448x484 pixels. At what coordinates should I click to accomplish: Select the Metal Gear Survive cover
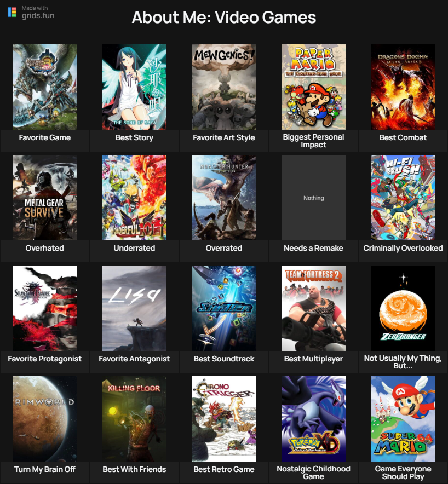[44, 198]
